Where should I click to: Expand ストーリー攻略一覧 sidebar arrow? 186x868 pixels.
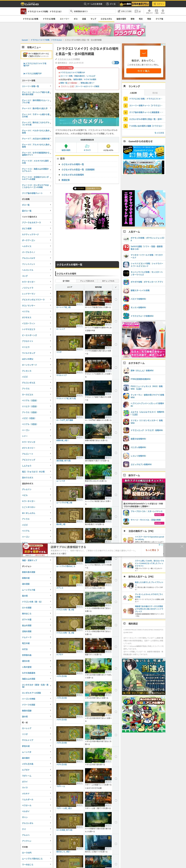(x=51, y=86)
